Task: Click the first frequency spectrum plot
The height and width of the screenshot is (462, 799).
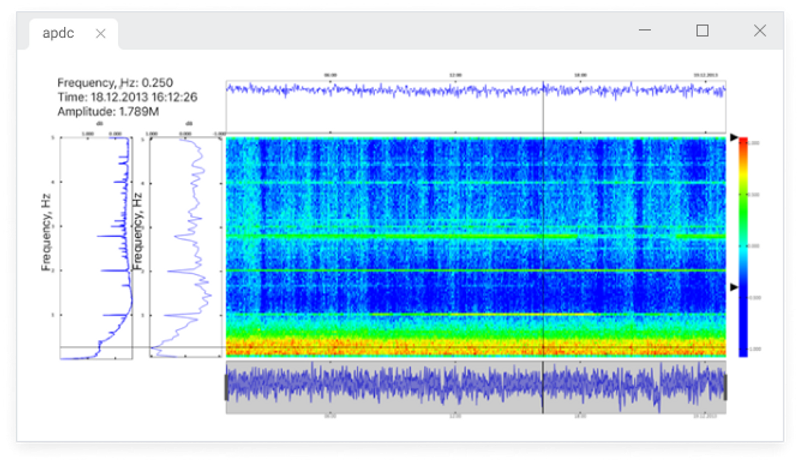Action: pyautogui.click(x=96, y=248)
